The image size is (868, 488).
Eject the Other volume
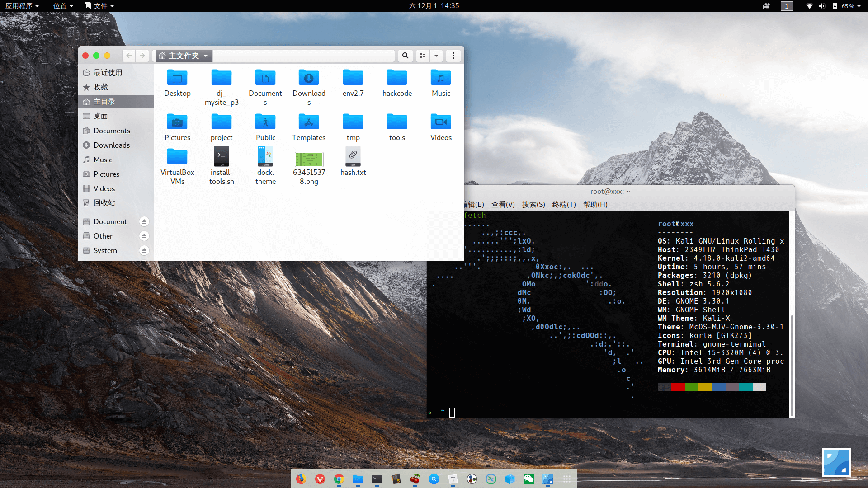point(144,236)
